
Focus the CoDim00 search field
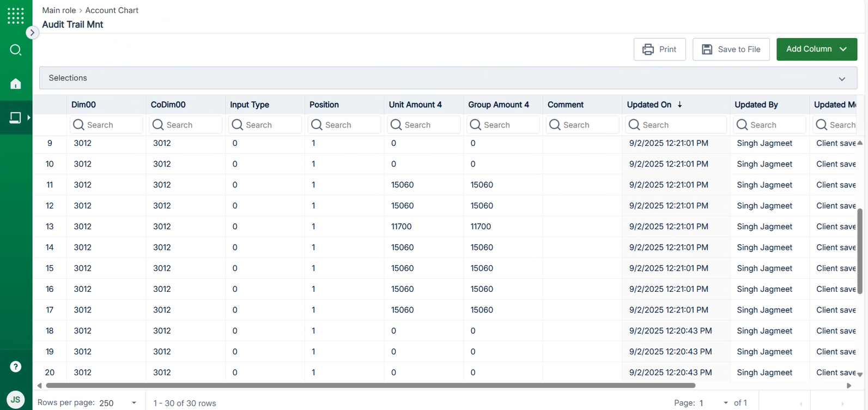pyautogui.click(x=186, y=125)
